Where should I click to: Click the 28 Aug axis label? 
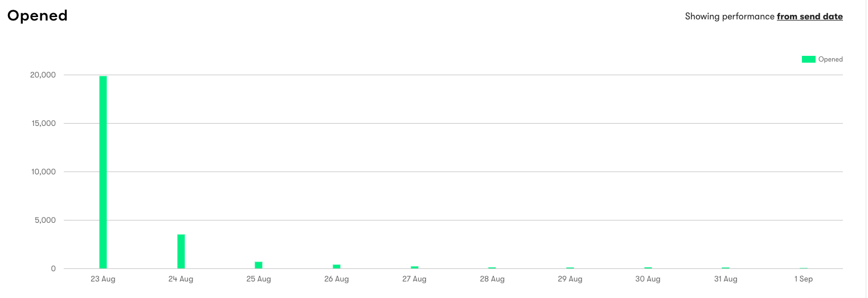click(x=492, y=279)
